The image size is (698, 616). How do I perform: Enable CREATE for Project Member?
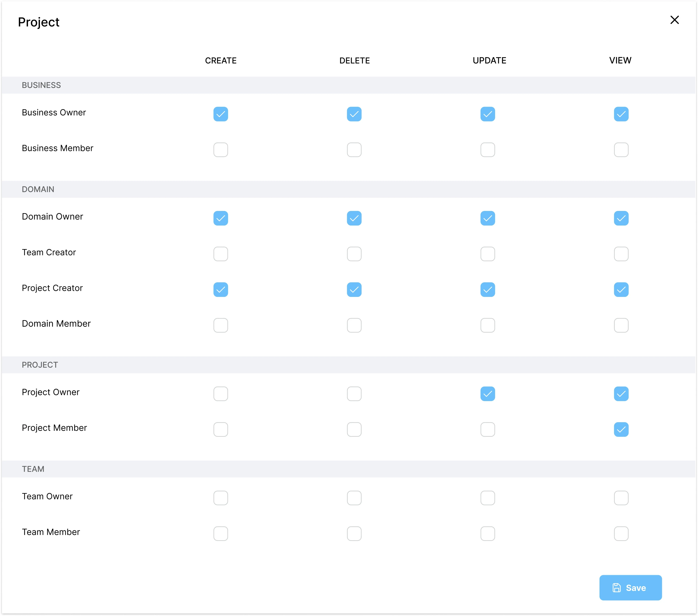point(221,429)
